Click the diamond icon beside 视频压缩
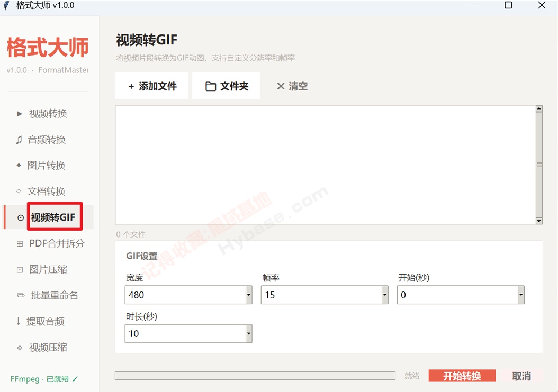This screenshot has height=392, width=558. (20, 348)
